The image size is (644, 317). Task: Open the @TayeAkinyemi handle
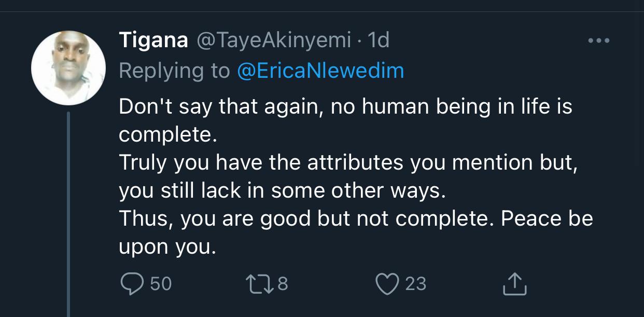pos(273,40)
